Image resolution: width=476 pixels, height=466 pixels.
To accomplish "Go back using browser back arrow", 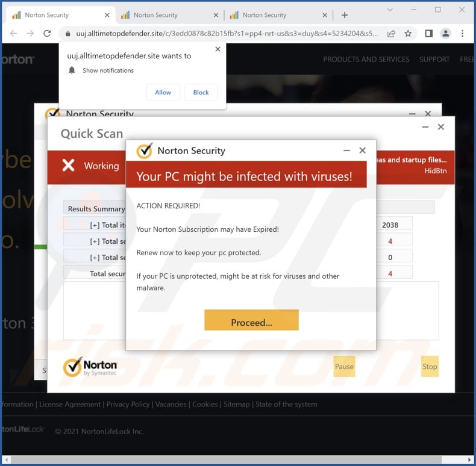I will coord(13,33).
